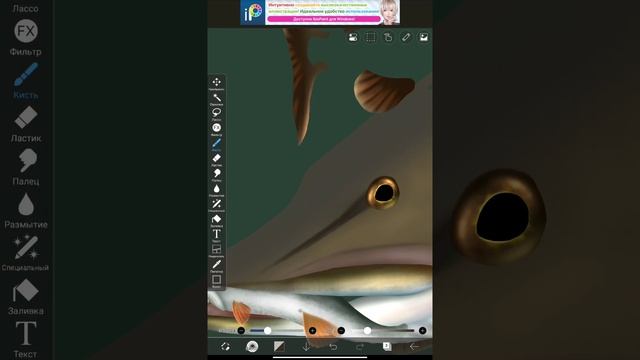Click the ibisPaint logo in ad banner

tap(253, 12)
